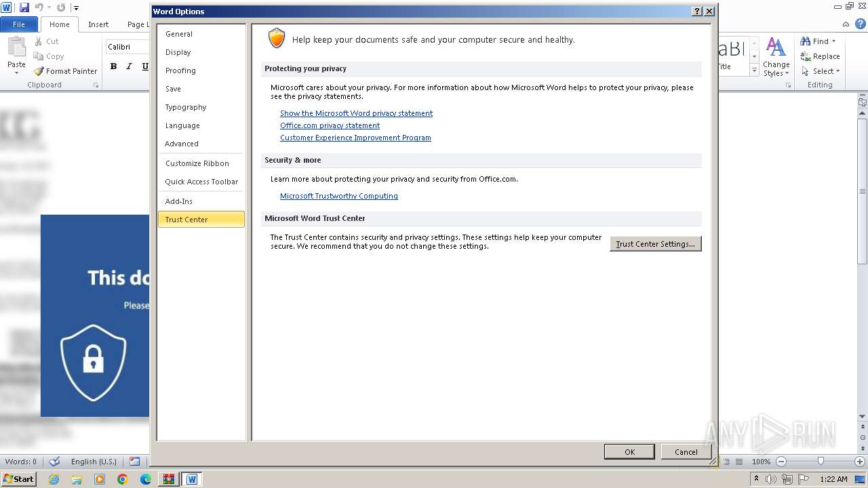Confirm Word Options with OK
This screenshot has width=868, height=488.
(x=629, y=452)
